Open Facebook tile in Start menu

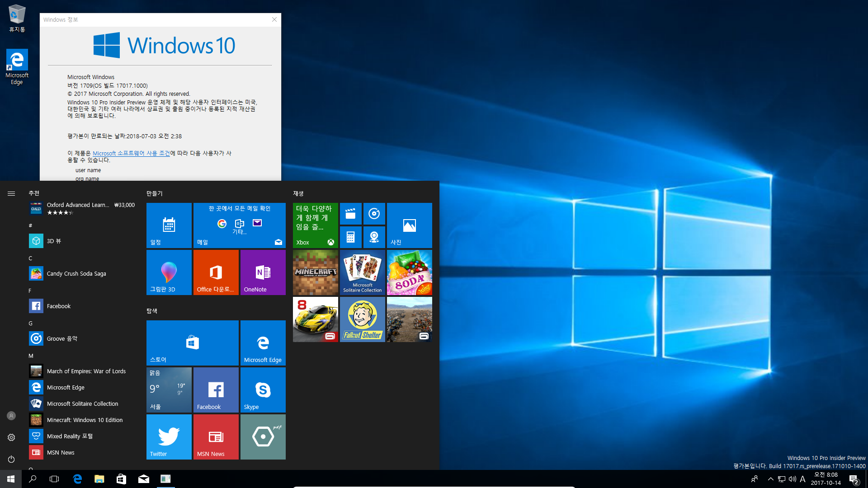click(x=217, y=389)
